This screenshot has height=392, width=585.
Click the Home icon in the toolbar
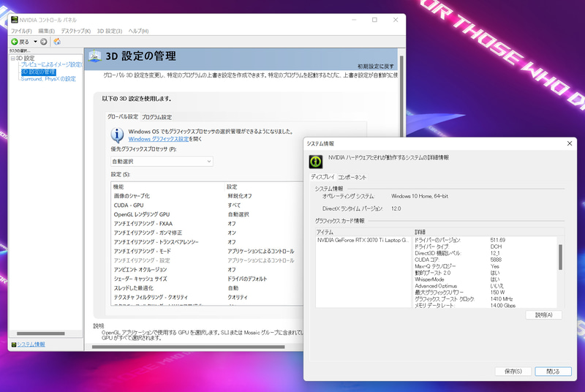[57, 42]
